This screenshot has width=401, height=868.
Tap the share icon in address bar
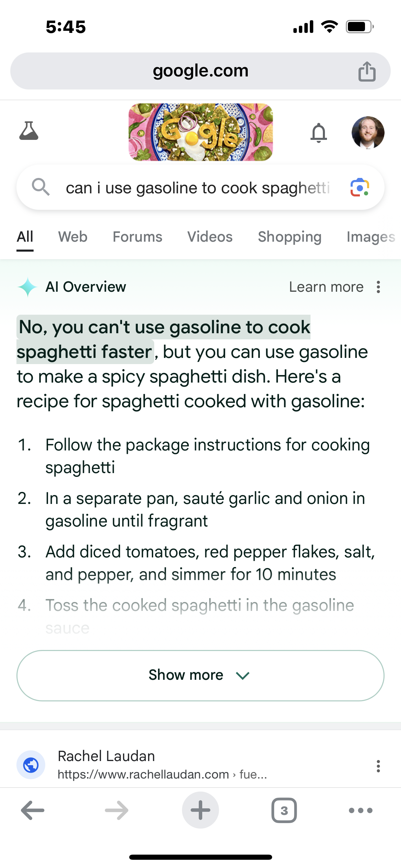367,71
